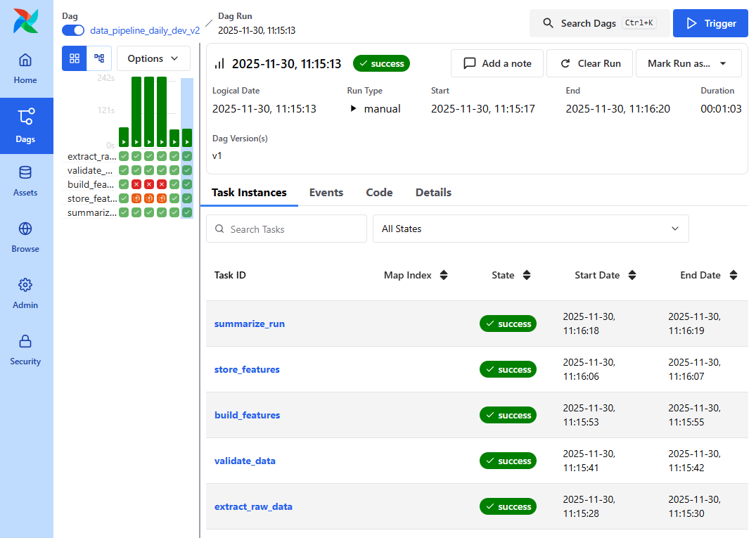Open the Browse globe menu
The image size is (756, 538).
point(25,238)
